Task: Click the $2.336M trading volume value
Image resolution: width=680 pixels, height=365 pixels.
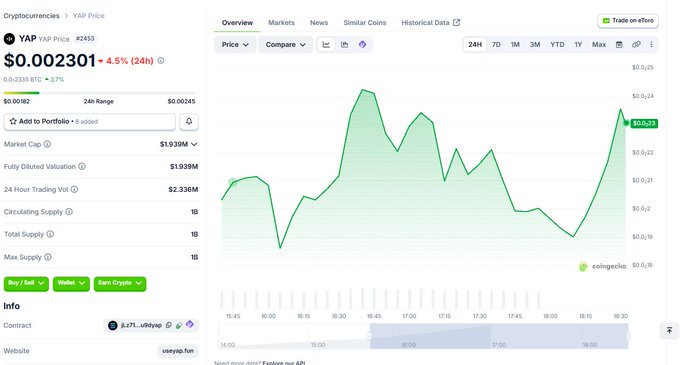Action: (183, 189)
